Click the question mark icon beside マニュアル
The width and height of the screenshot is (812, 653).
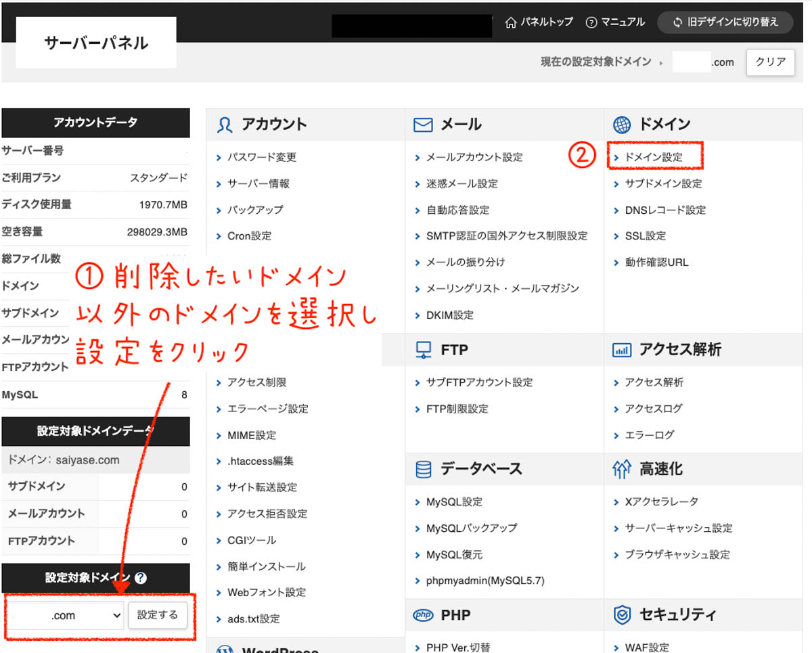[x=591, y=22]
